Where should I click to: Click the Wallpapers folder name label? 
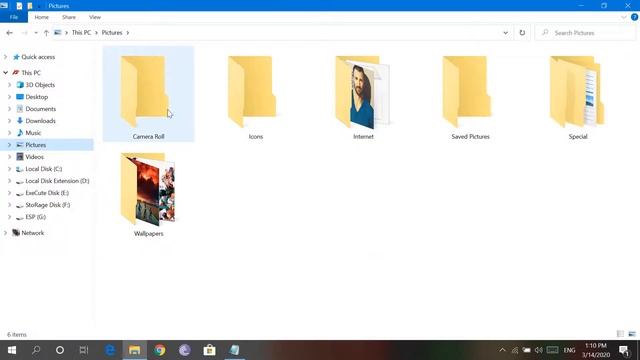[x=149, y=233]
